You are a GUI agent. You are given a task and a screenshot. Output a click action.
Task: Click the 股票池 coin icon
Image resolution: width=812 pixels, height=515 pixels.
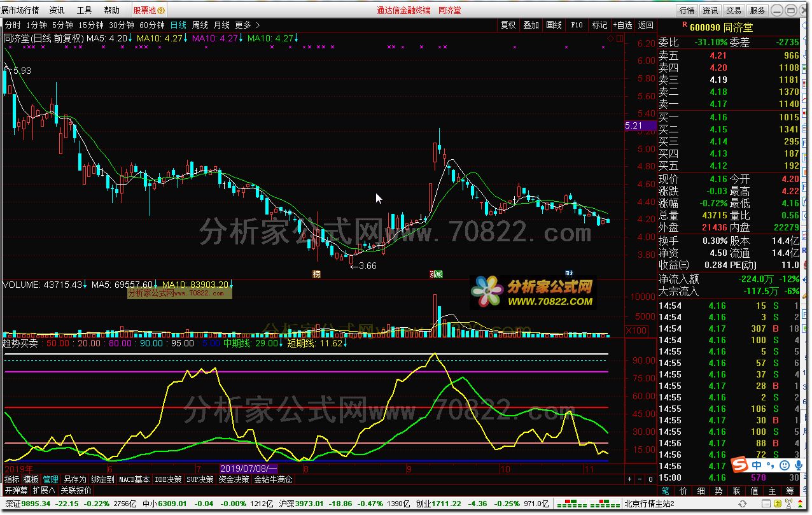(x=160, y=10)
